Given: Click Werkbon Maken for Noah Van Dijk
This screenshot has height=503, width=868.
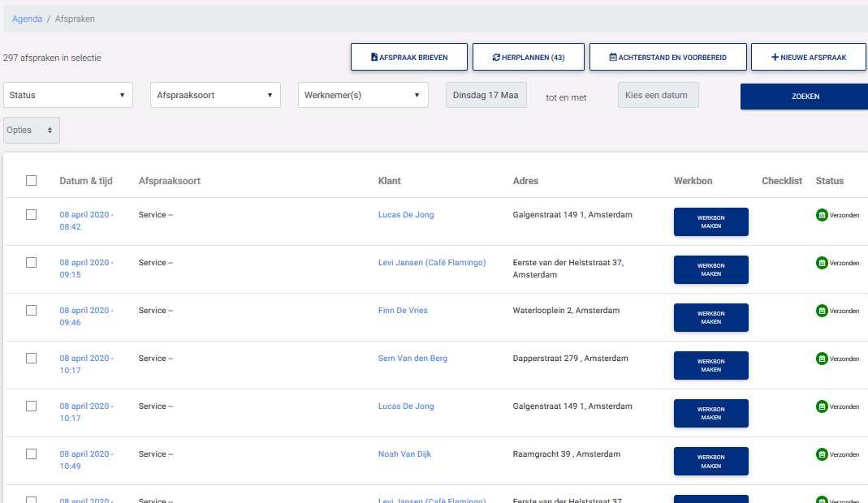Looking at the screenshot, I should coord(710,462).
